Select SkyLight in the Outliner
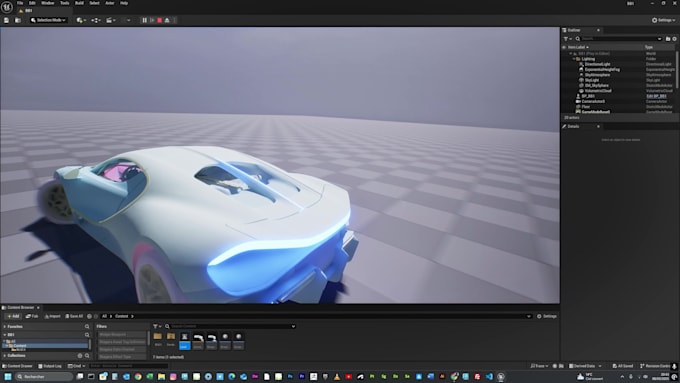Image resolution: width=680 pixels, height=383 pixels. pos(592,80)
